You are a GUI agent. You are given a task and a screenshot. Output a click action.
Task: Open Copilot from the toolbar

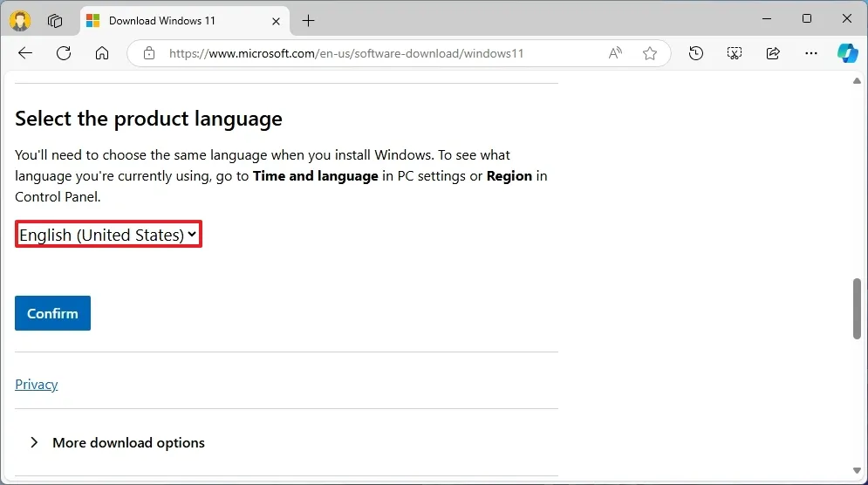(847, 53)
